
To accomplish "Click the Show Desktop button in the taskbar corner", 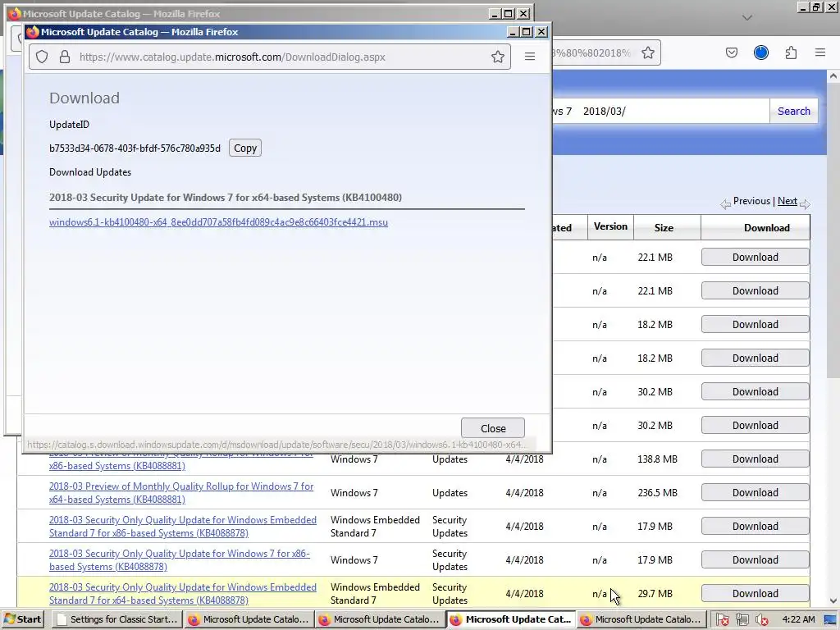I will 830,619.
